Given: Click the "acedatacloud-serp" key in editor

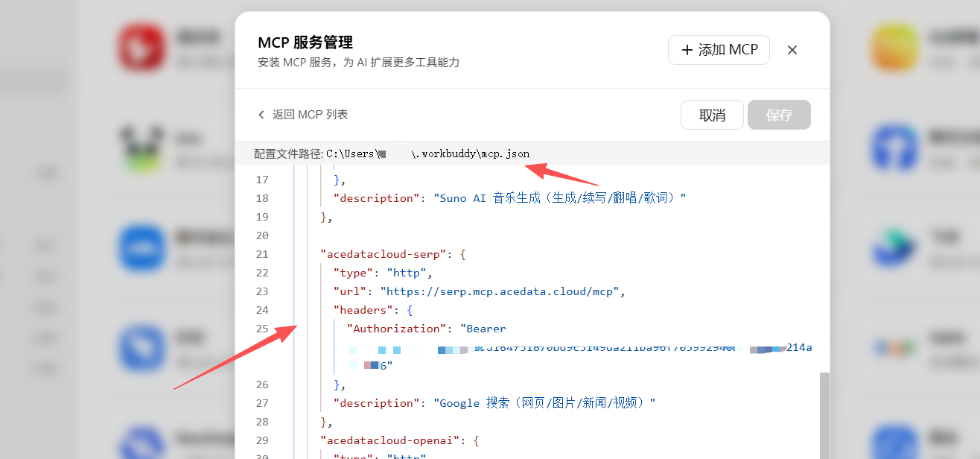Looking at the screenshot, I should pos(383,254).
